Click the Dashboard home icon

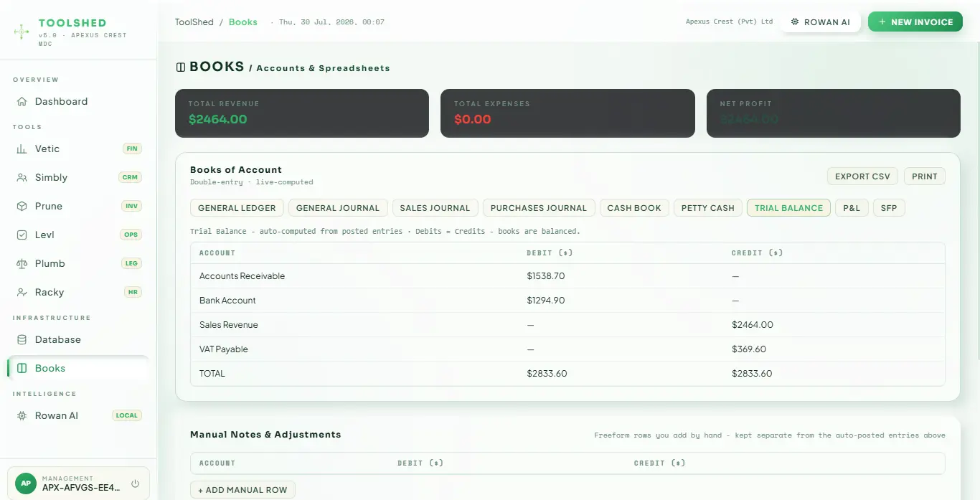[22, 102]
